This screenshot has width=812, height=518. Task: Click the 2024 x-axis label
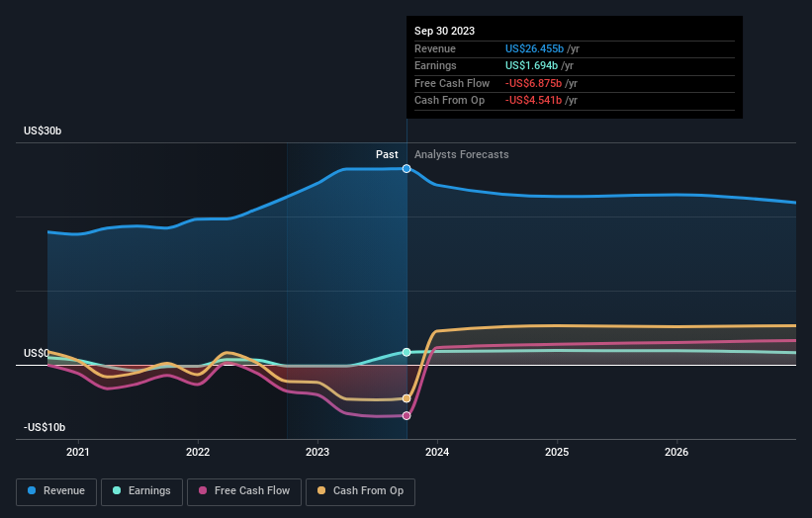click(437, 453)
